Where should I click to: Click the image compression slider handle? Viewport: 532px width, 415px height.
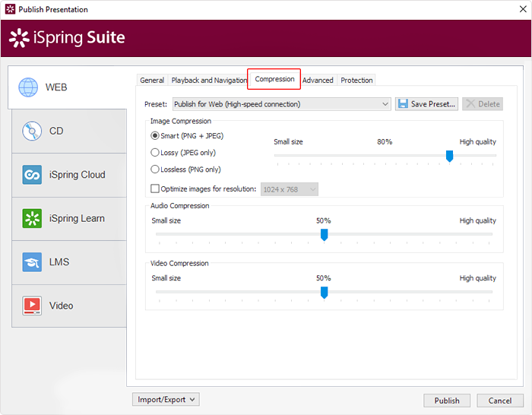point(450,156)
